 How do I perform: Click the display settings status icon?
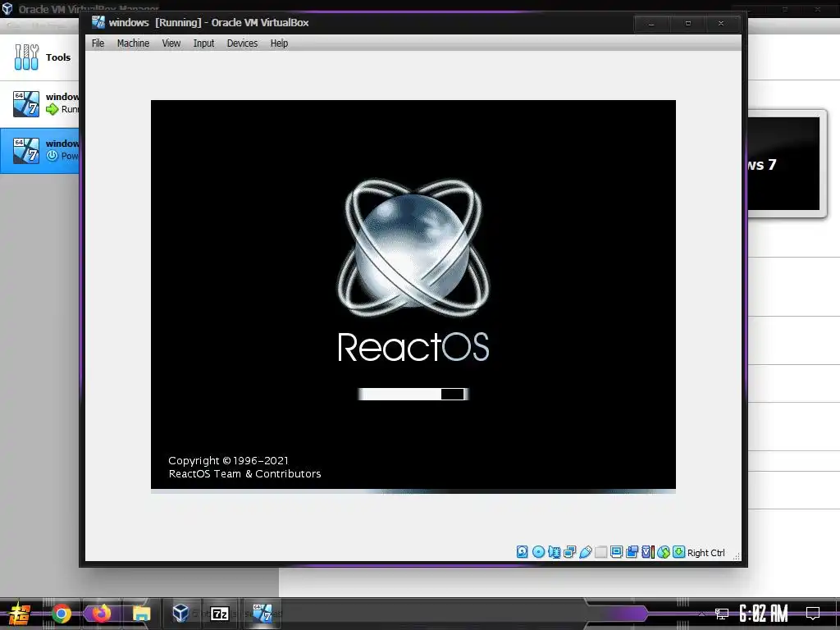(x=617, y=552)
